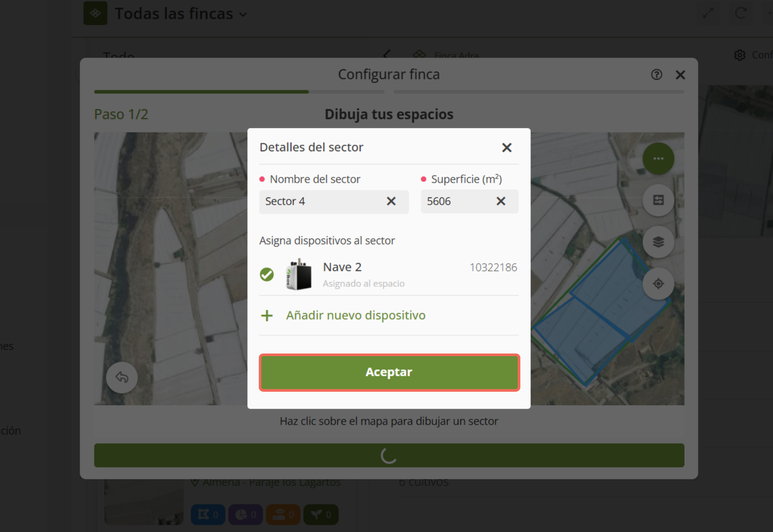Click the fullscreen expand icon
This screenshot has height=532, width=773.
708,13
